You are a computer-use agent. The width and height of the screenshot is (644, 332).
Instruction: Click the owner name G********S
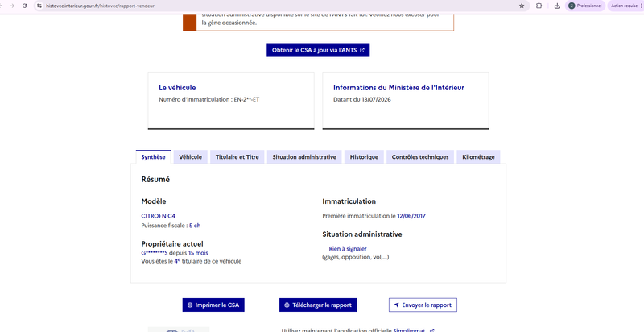(155, 253)
